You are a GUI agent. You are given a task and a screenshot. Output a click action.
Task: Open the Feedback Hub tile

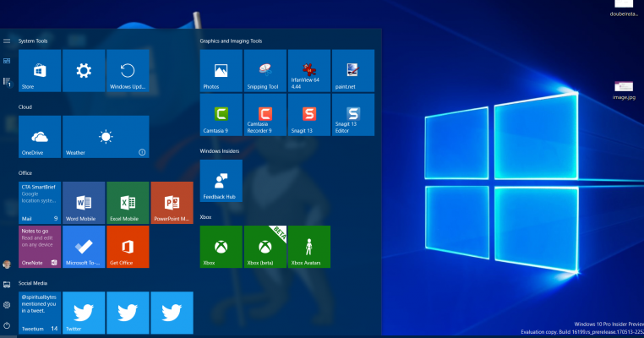(221, 181)
